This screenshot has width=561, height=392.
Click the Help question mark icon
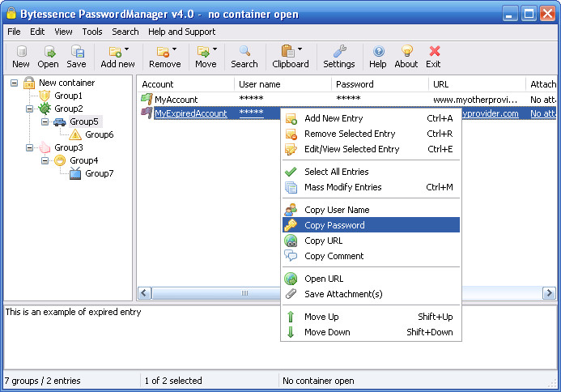tap(379, 52)
